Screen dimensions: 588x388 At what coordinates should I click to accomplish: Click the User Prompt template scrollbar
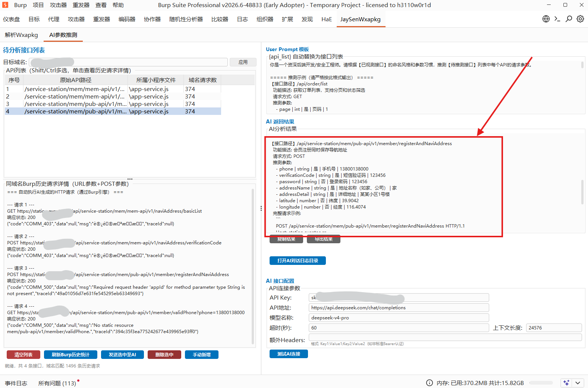tap(582, 65)
